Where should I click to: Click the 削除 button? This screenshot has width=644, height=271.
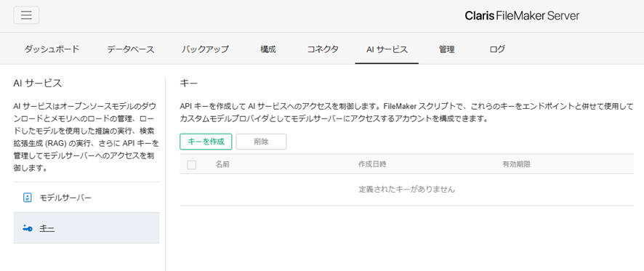click(261, 142)
